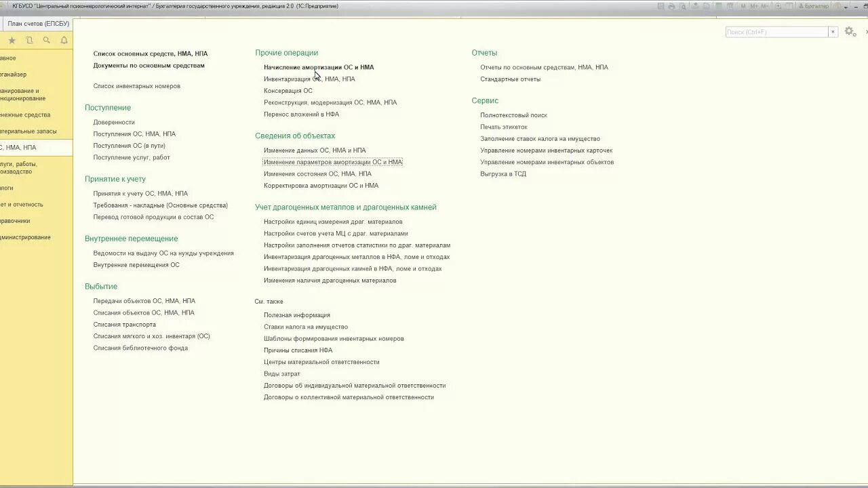This screenshot has height=488, width=868.
Task: Open the Денежные средства section
Action: point(25,115)
